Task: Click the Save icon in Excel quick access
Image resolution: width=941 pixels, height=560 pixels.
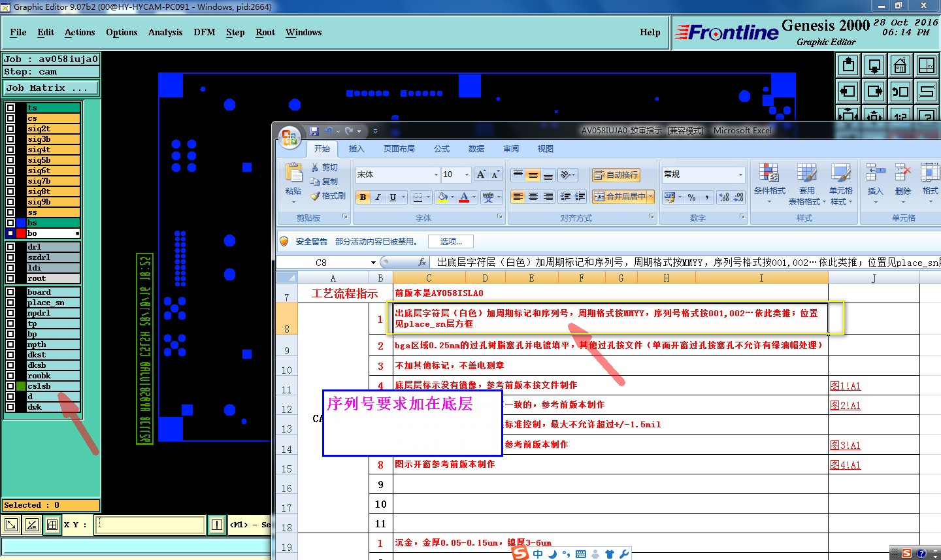Action: pos(314,131)
